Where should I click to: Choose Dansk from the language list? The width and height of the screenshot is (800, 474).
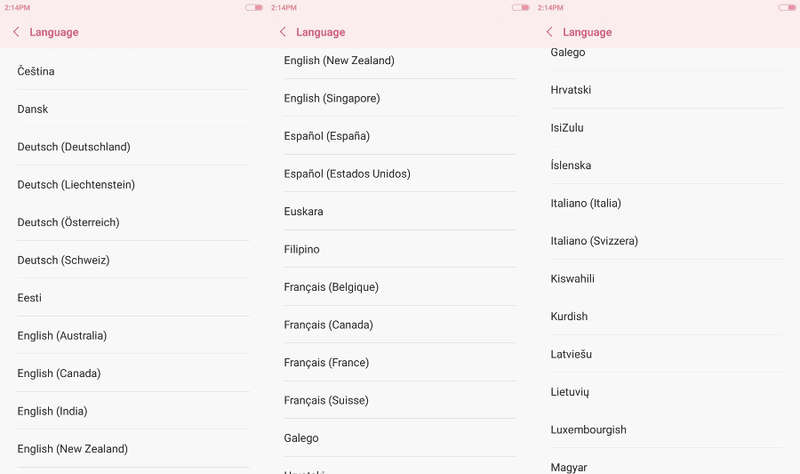[x=33, y=109]
